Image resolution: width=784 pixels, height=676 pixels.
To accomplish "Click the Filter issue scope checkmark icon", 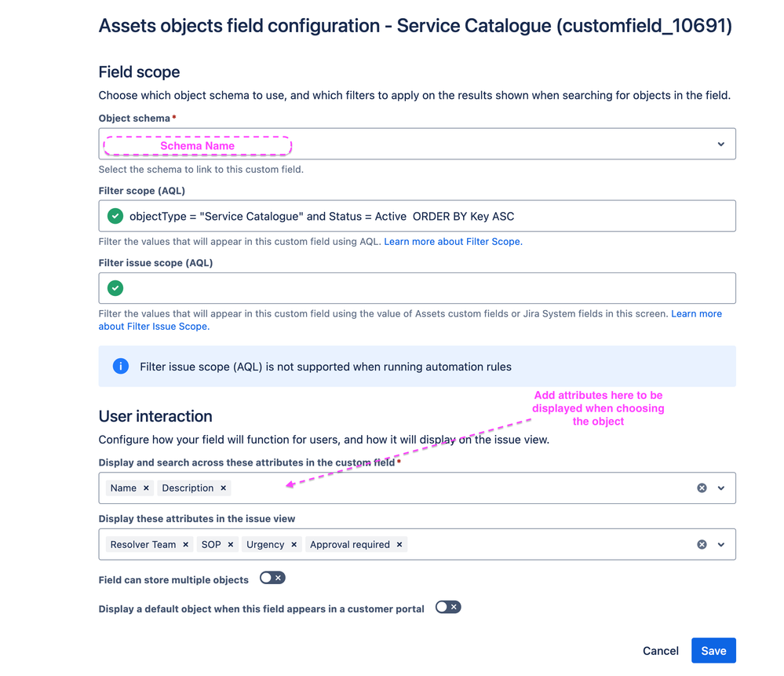I will [x=115, y=288].
